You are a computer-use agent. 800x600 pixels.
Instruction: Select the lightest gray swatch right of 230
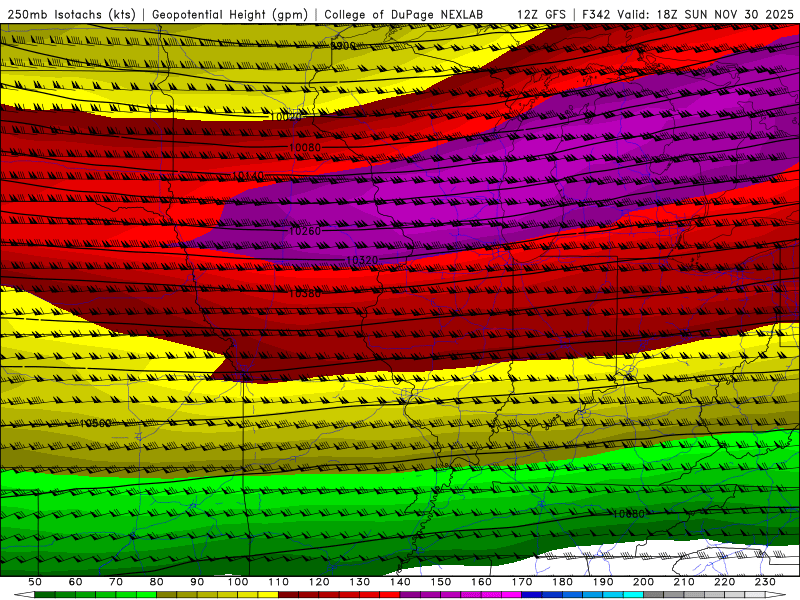[x=755, y=595]
